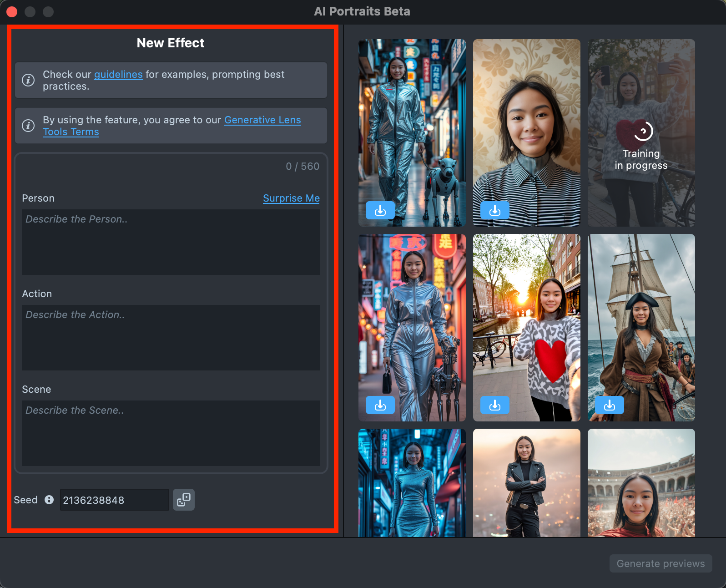Focus the Describe the Action text field

tap(171, 337)
